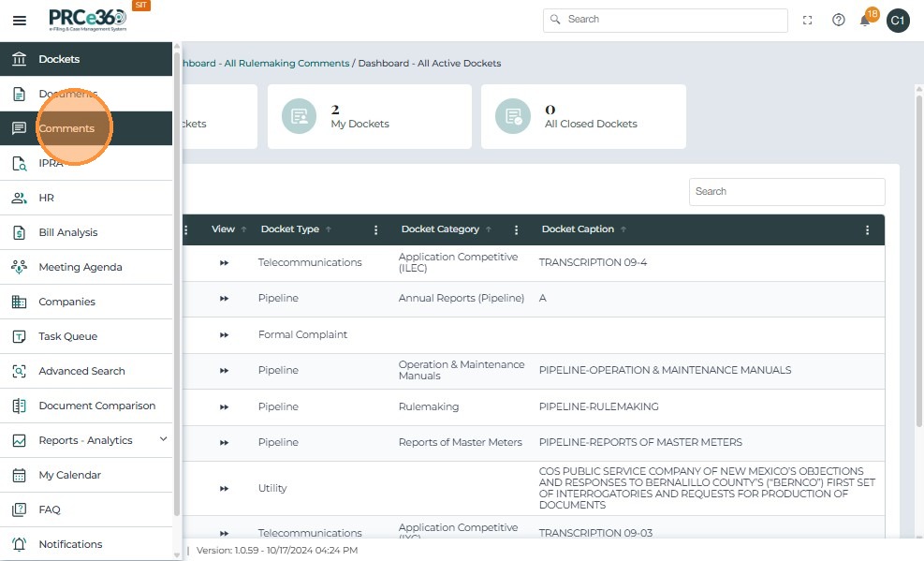
Task: Expand the Reports - Analytics submenu chevron
Action: pos(163,439)
